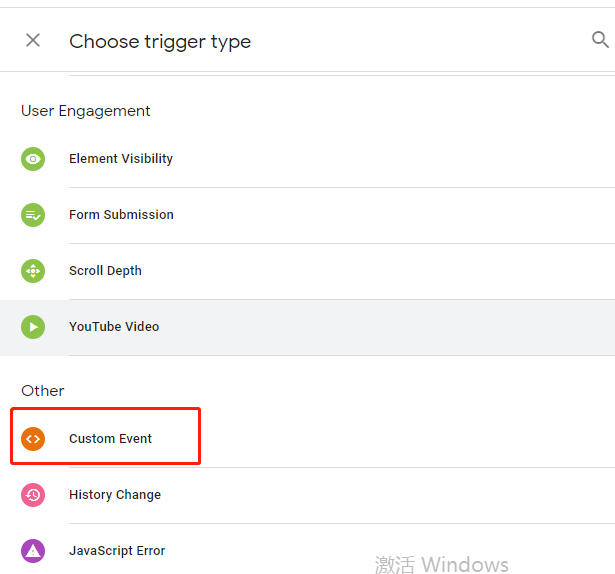
Task: Click the User Engagement section heading
Action: coord(86,111)
